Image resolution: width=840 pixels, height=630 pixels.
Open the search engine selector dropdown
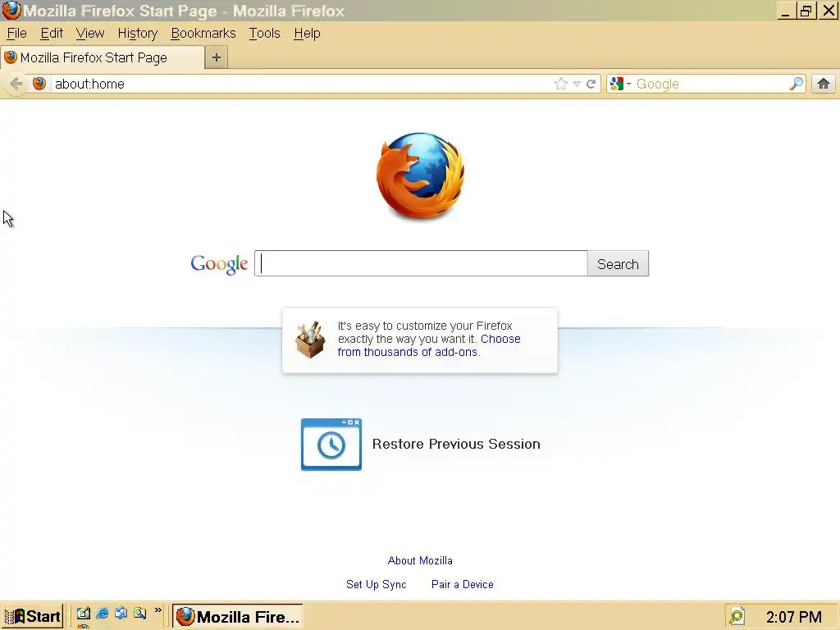click(620, 84)
